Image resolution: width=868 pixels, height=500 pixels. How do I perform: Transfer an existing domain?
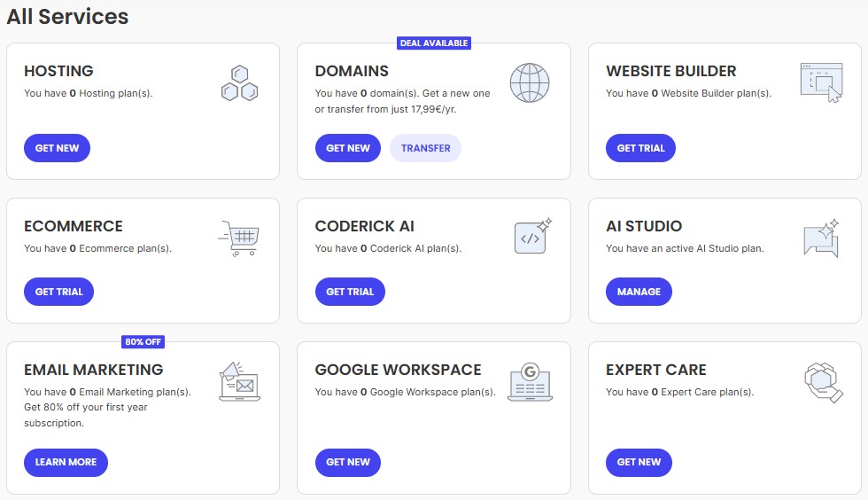coord(425,148)
